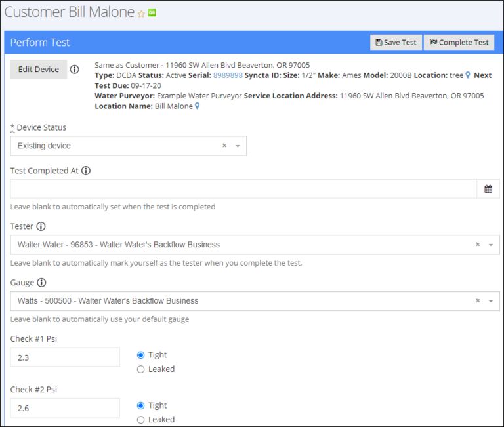
Task: Click the Device Status field label
Action: (x=41, y=127)
